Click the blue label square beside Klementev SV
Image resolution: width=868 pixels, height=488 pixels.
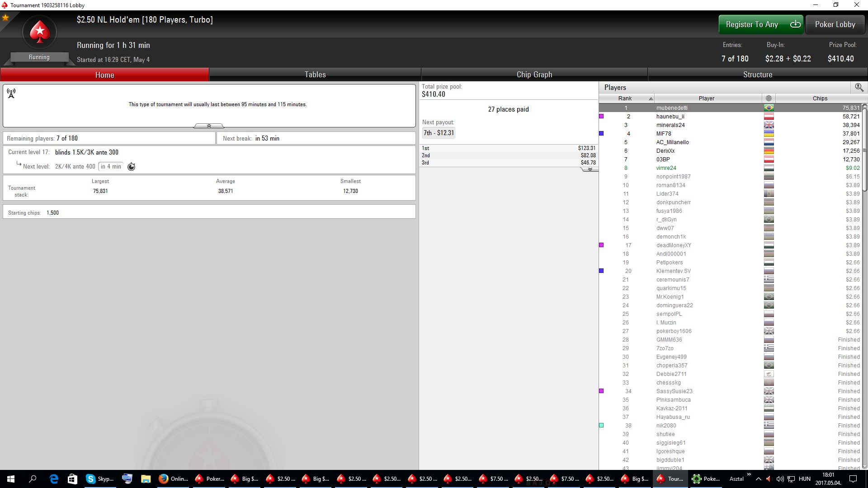click(601, 271)
